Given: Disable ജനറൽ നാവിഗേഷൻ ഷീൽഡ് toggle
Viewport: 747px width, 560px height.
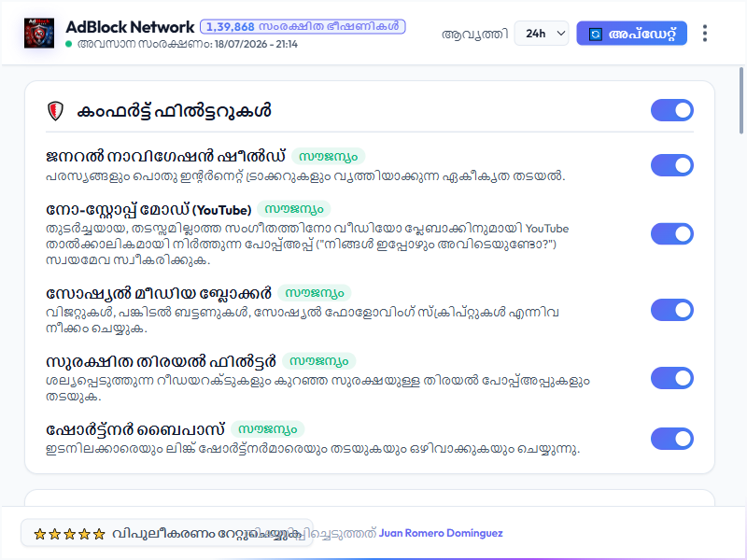Looking at the screenshot, I should coord(671,165).
